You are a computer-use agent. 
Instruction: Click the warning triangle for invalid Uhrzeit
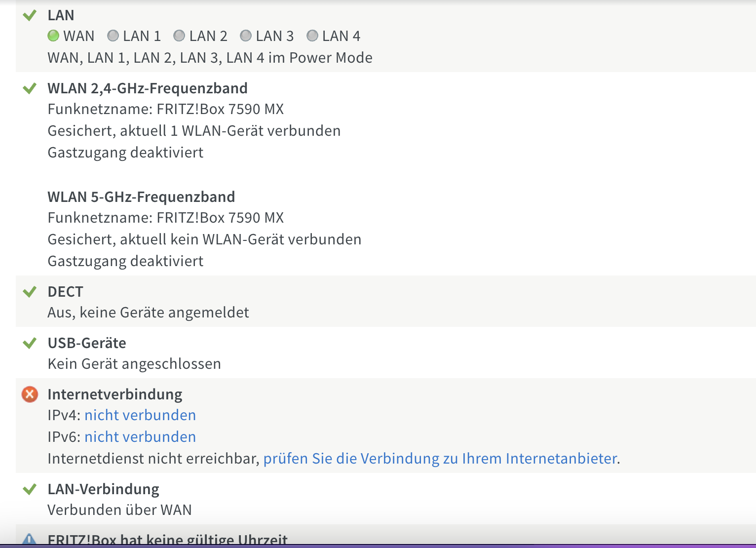point(30,539)
